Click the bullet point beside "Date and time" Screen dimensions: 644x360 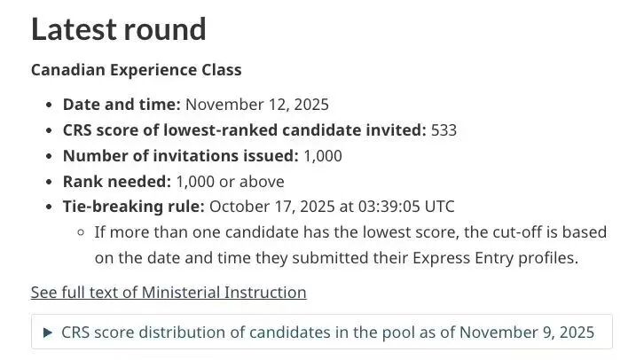click(x=48, y=105)
